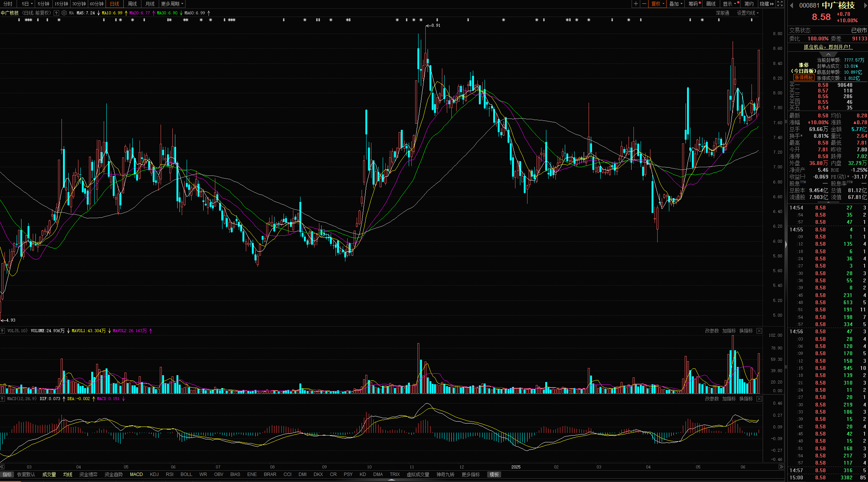The image size is (868, 482).
Task: Click the 涨停揭秘 button
Action: click(803, 77)
